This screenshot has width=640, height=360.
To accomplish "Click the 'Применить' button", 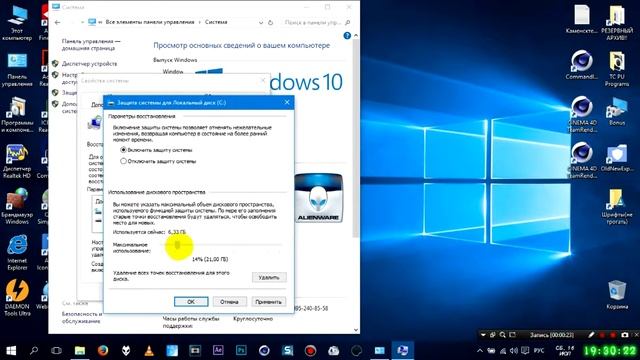I will click(269, 302).
